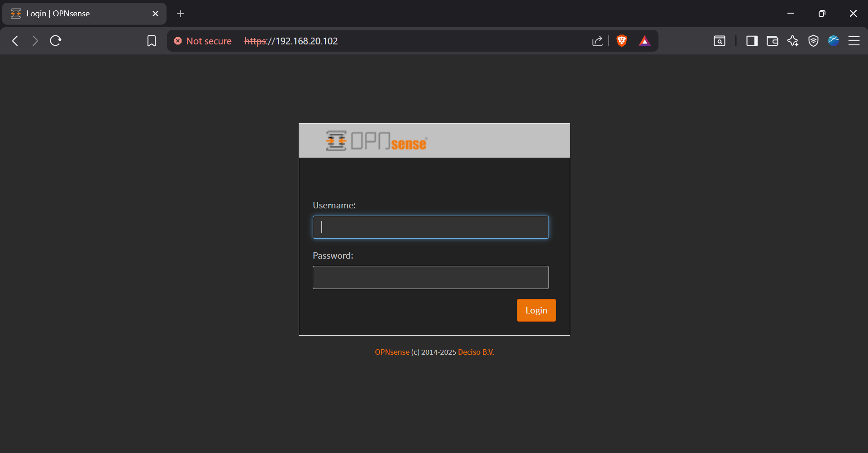The image size is (868, 453).
Task: Open the Brave Wallet icon
Action: 773,41
